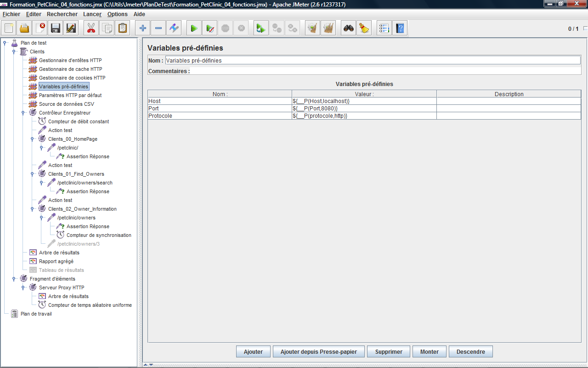Click the Nom text input field
This screenshot has width=588, height=368.
coord(372,60)
